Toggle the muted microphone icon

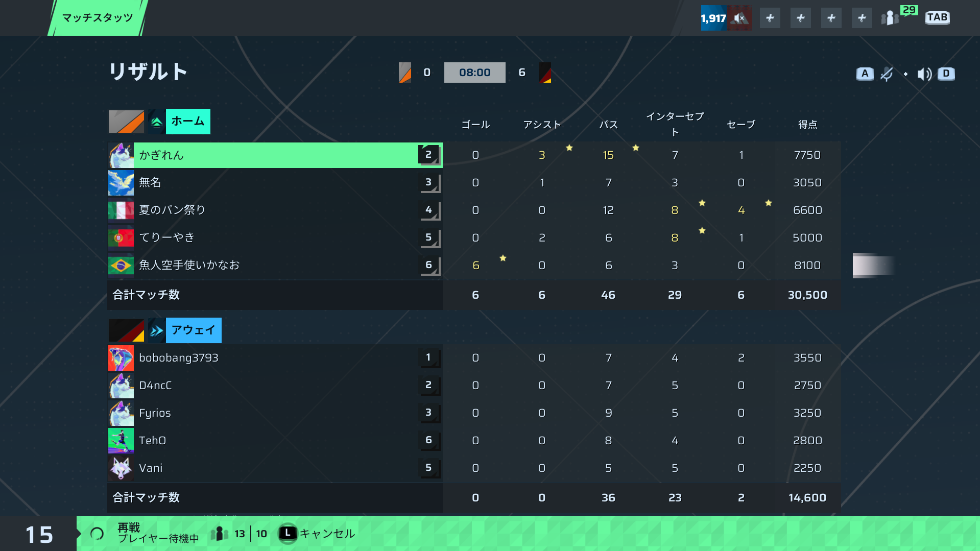point(887,74)
